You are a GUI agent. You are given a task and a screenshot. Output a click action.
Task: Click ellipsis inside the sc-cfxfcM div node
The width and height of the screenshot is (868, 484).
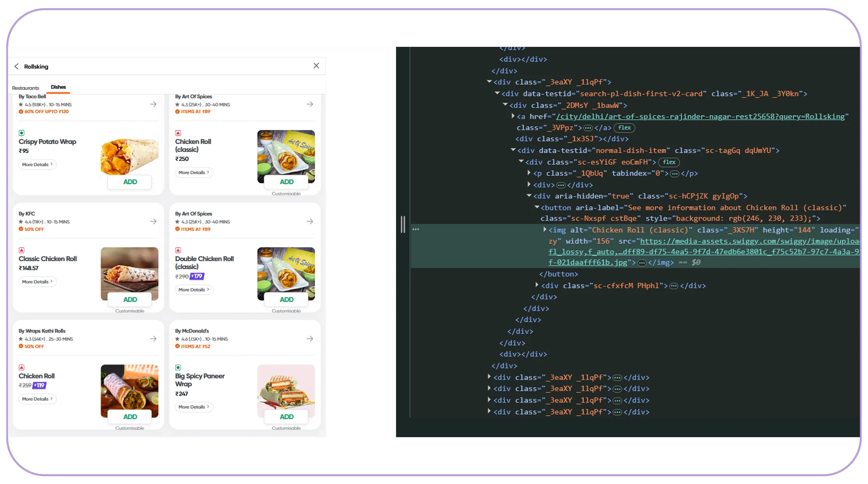tap(674, 286)
